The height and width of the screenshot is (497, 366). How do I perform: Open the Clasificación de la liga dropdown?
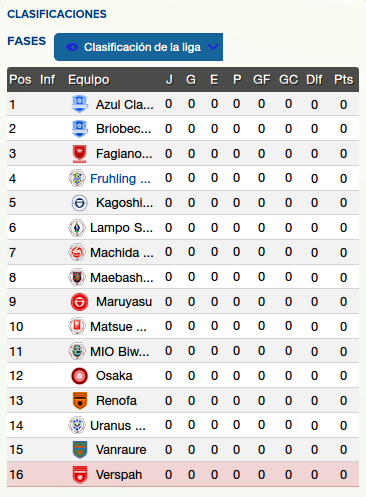[138, 47]
